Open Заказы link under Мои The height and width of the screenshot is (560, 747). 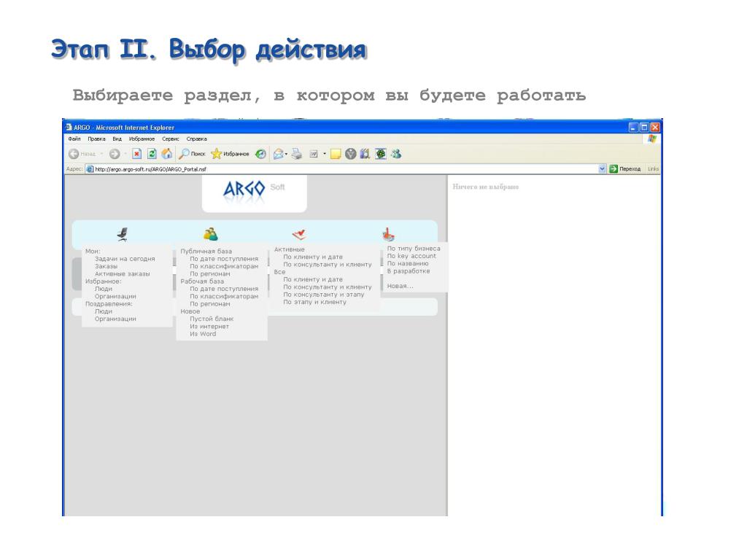pos(106,266)
